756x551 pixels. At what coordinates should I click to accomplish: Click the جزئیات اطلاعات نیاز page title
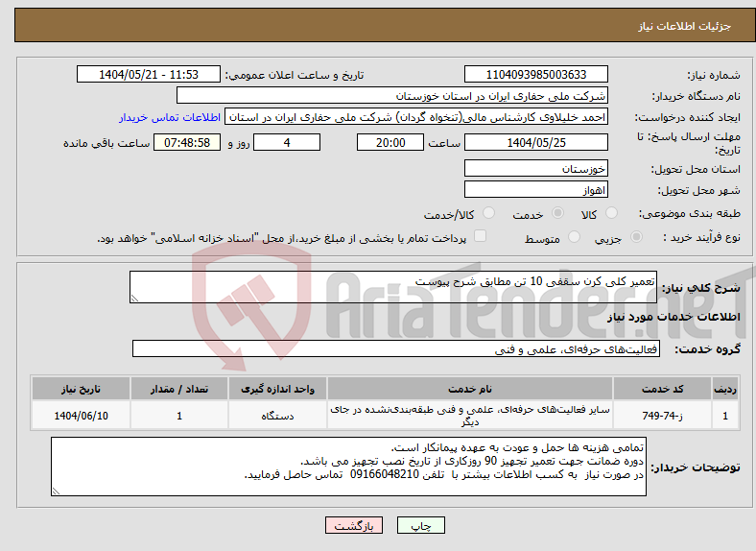click(x=685, y=26)
